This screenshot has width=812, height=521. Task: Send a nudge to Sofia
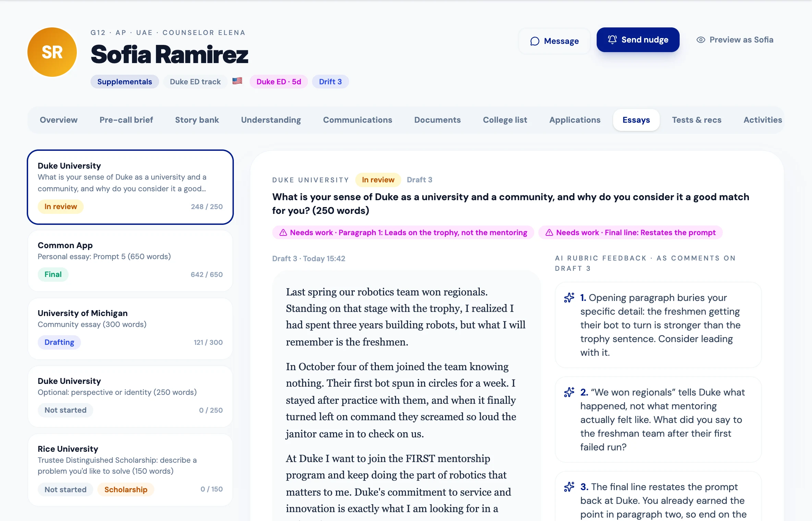pyautogui.click(x=638, y=40)
